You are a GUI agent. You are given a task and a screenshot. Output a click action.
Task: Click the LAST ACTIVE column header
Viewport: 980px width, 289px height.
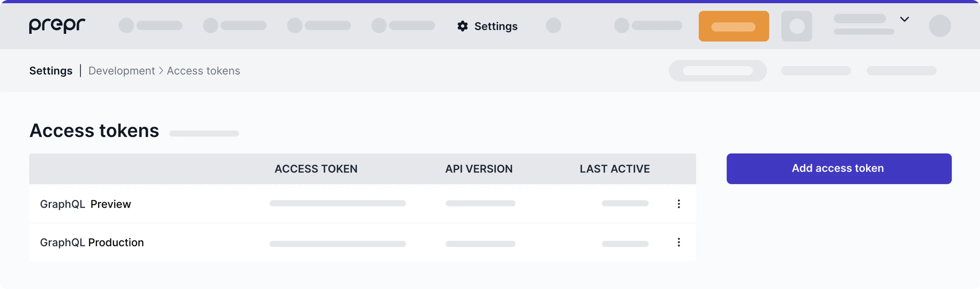point(614,169)
